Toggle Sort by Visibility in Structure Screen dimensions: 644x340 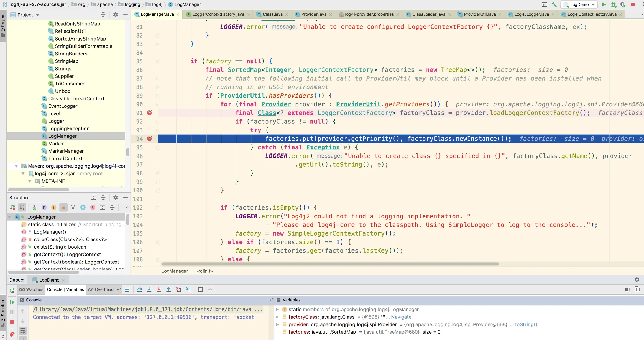point(12,207)
